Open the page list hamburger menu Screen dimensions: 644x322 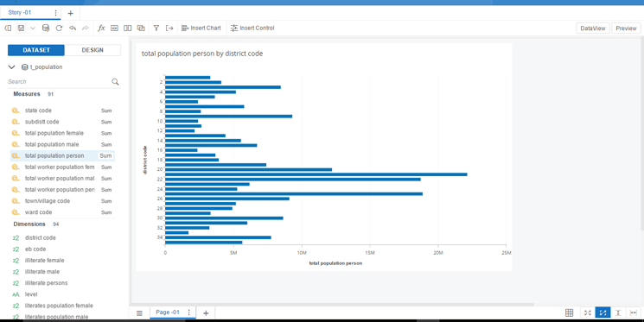pyautogui.click(x=139, y=313)
